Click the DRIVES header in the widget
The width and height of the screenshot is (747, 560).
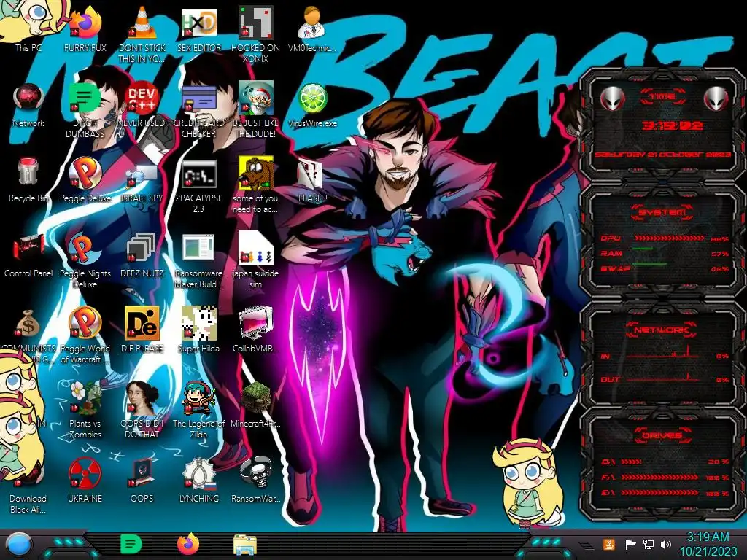point(662,435)
